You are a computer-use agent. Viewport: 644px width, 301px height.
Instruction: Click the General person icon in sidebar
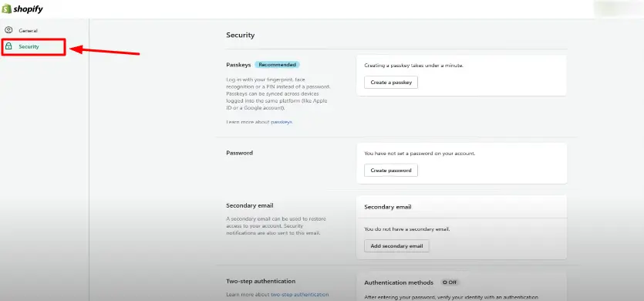point(8,30)
